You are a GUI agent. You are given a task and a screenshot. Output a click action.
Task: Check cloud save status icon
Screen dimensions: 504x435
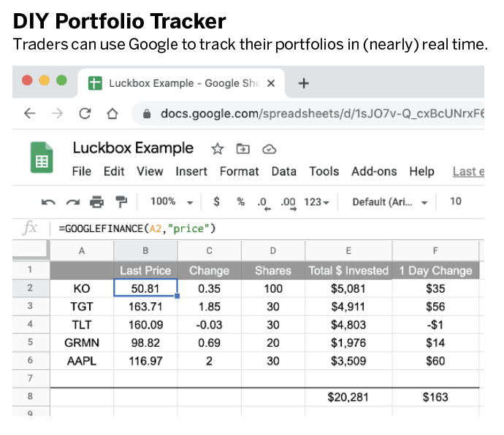[x=269, y=150]
